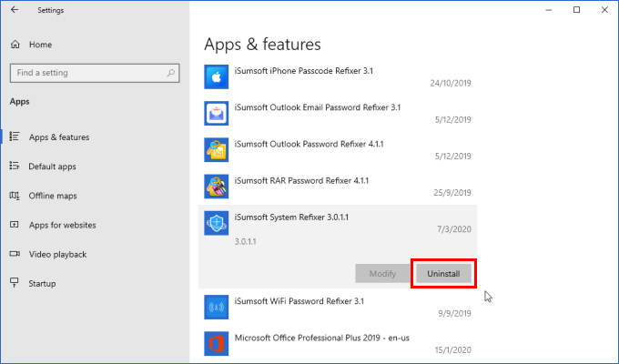Screen dimensions: 619x364
Task: Open the Home icon in sidebar
Action: [15, 45]
